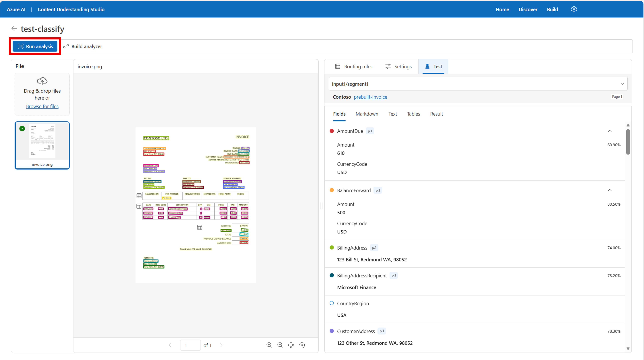Click the Browse for files link
The image size is (644, 360).
pos(42,106)
